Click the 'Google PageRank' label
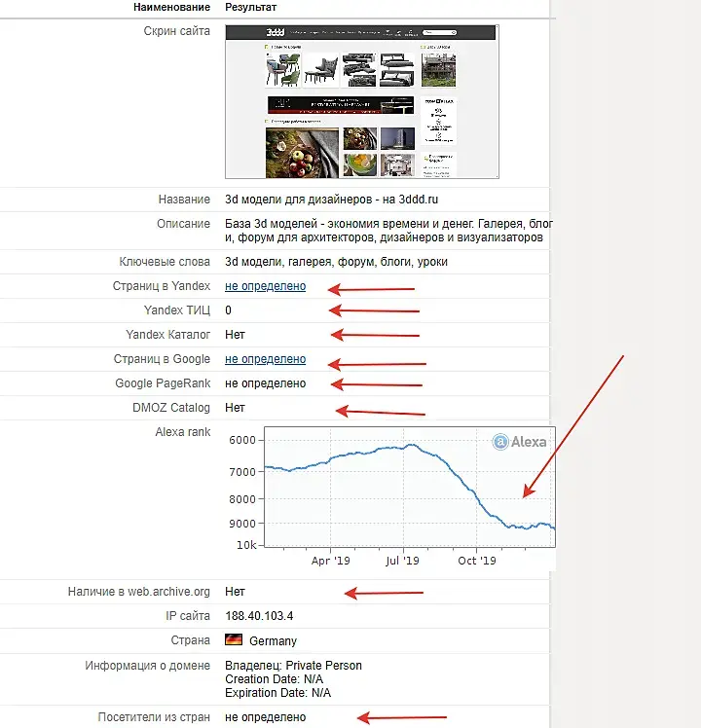The width and height of the screenshot is (701, 728). [163, 383]
